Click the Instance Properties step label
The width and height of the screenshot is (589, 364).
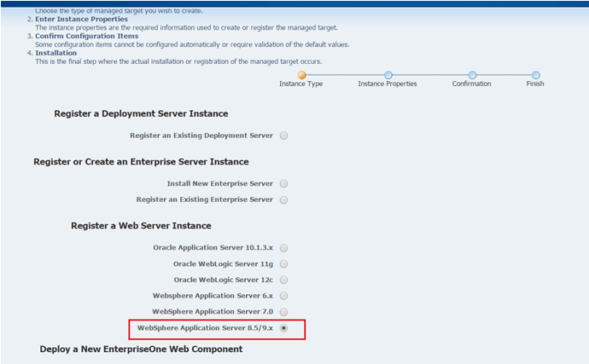click(x=388, y=84)
